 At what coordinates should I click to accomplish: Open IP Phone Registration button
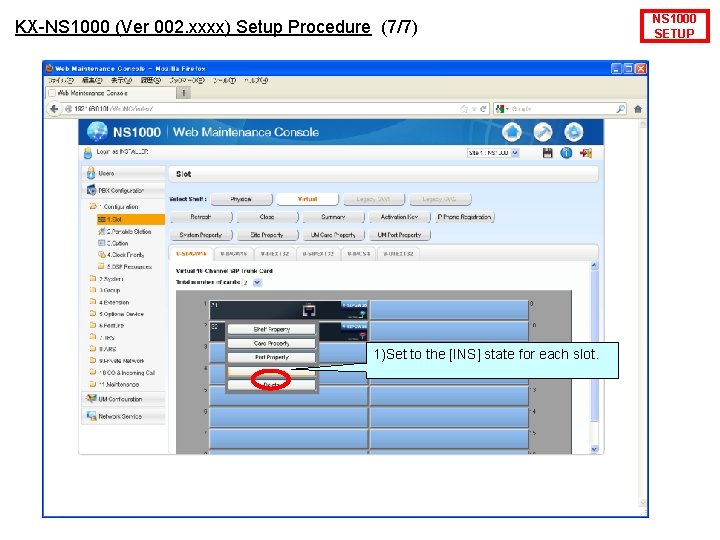click(x=465, y=217)
